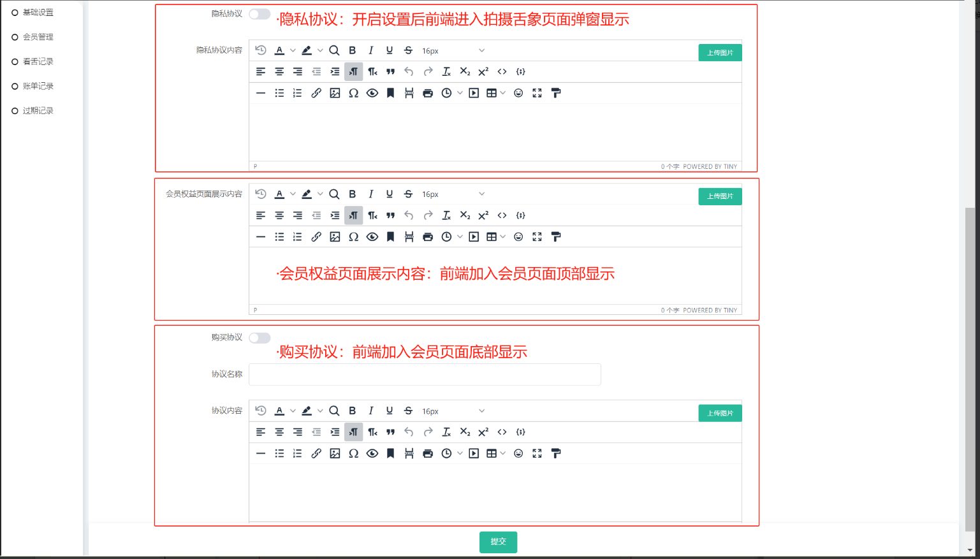Insert a link in the 隐私协议内容 editor
The height and width of the screenshot is (559, 980).
tap(316, 93)
